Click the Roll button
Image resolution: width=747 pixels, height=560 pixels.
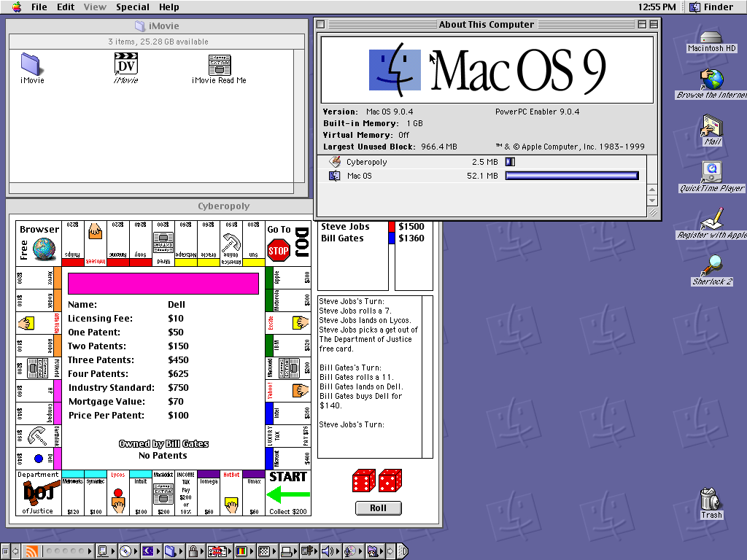pyautogui.click(x=379, y=508)
